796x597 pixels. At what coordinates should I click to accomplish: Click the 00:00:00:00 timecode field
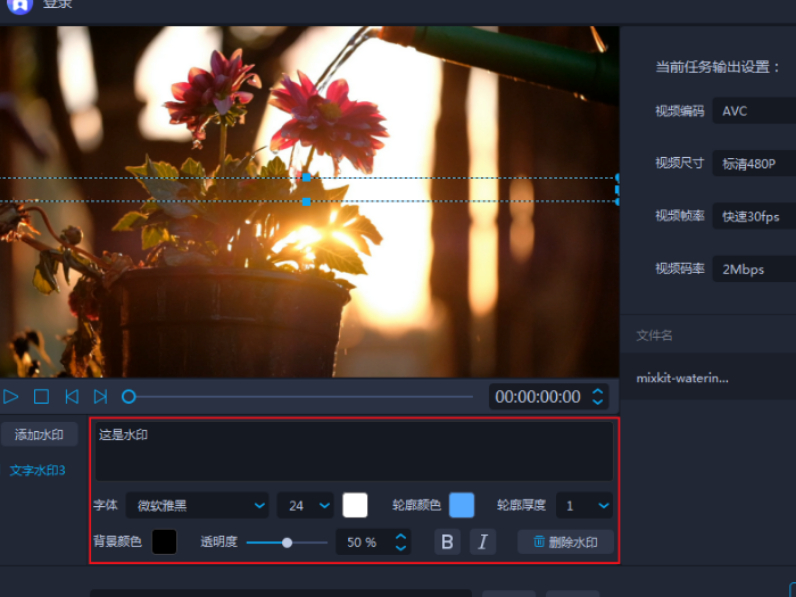538,397
